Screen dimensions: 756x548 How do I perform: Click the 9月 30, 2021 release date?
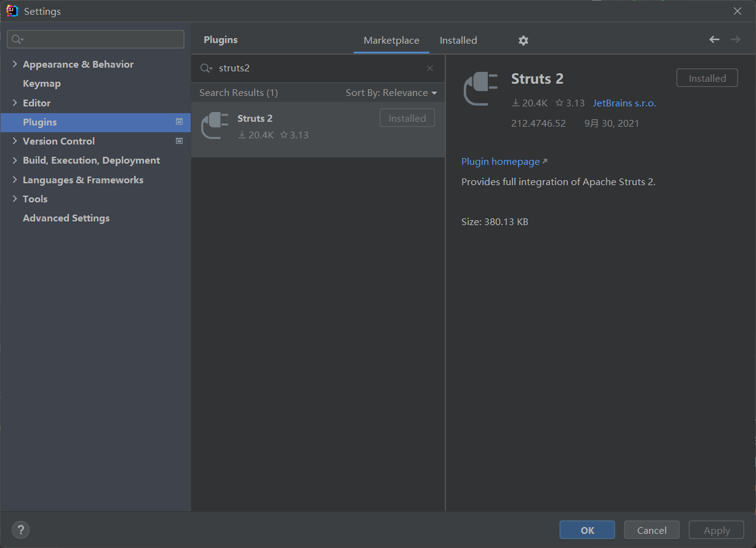pyautogui.click(x=611, y=123)
